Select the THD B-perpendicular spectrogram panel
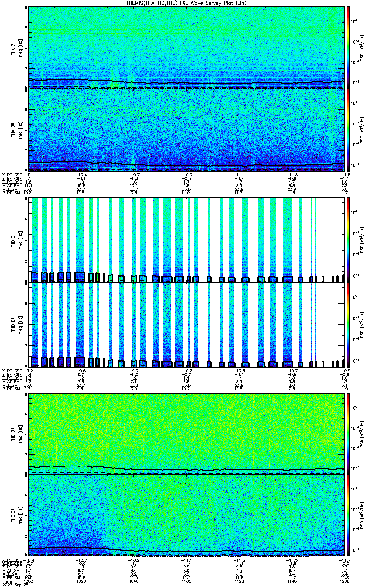The width and height of the screenshot is (368, 588). pos(187,240)
